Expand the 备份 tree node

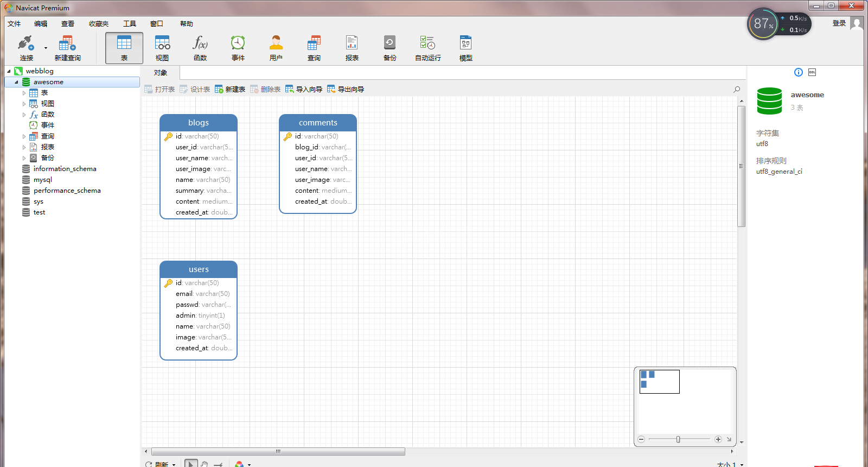point(24,158)
